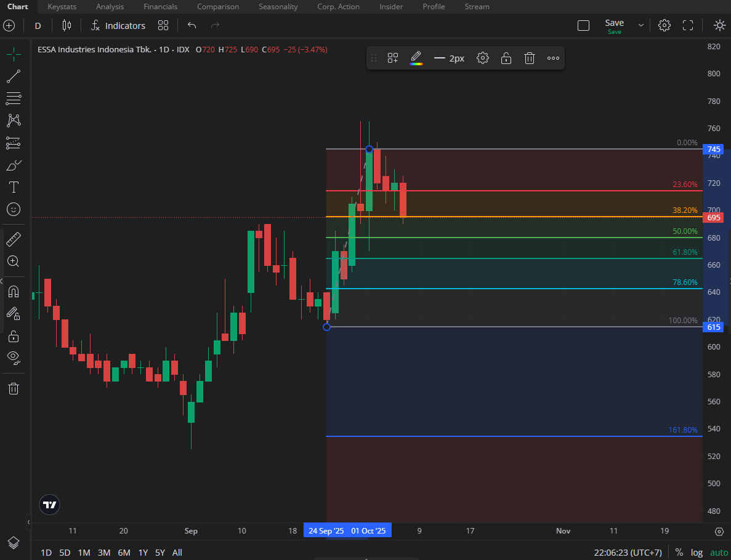The height and width of the screenshot is (560, 731).
Task: Open the timezone 22:06:23 (UTC+7) menu
Action: pos(628,553)
